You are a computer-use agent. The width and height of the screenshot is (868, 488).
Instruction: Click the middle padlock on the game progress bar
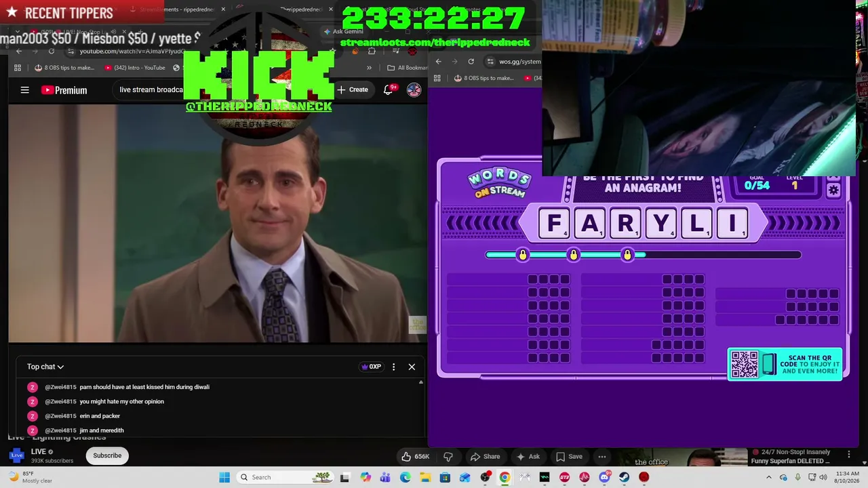click(574, 255)
